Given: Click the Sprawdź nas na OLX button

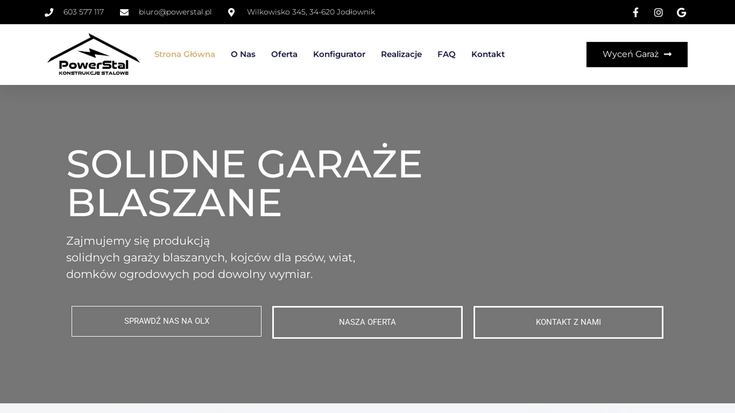Looking at the screenshot, I should coord(166,321).
